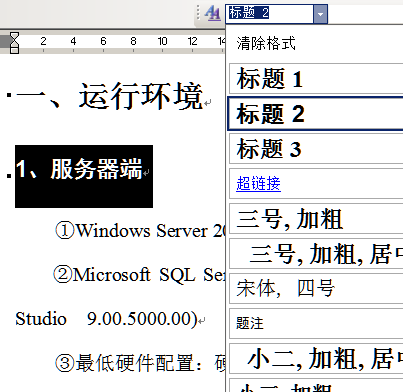403x392 pixels.
Task: Click the line ②Microsoft SQL
Action: (139, 275)
